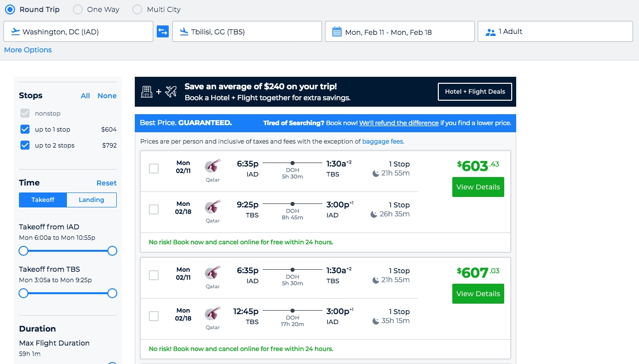Select the One Way radio button
Image resolution: width=639 pixels, height=364 pixels.
tap(78, 9)
